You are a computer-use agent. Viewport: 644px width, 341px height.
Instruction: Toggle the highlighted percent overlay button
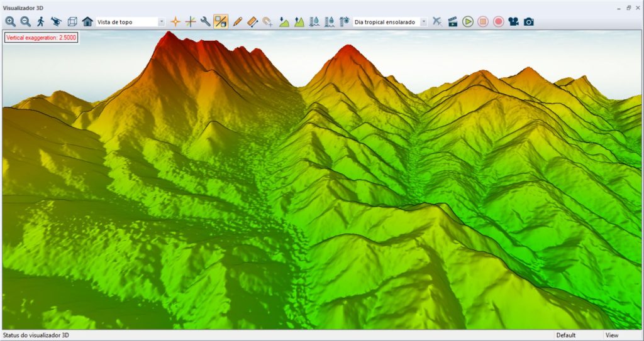tap(221, 21)
